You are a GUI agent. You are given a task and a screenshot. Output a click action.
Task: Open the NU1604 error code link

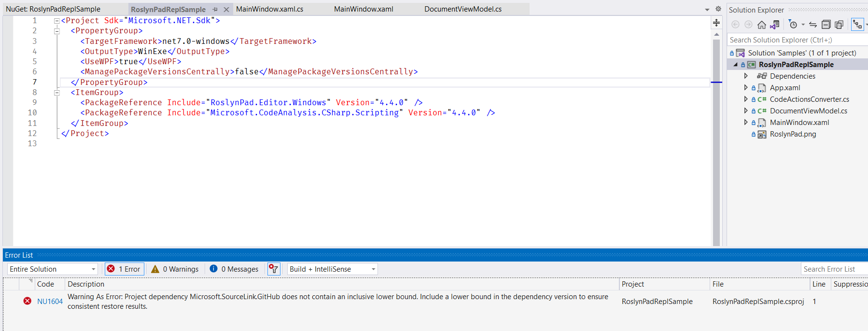(50, 302)
